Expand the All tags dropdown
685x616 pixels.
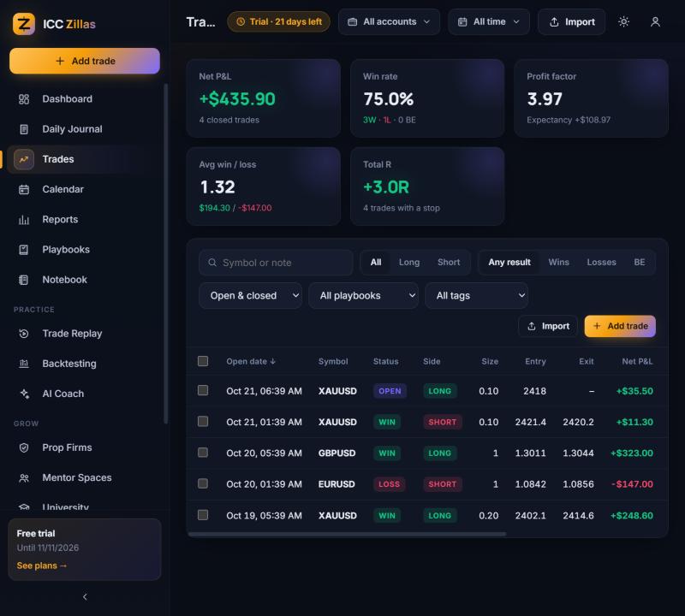click(x=477, y=295)
